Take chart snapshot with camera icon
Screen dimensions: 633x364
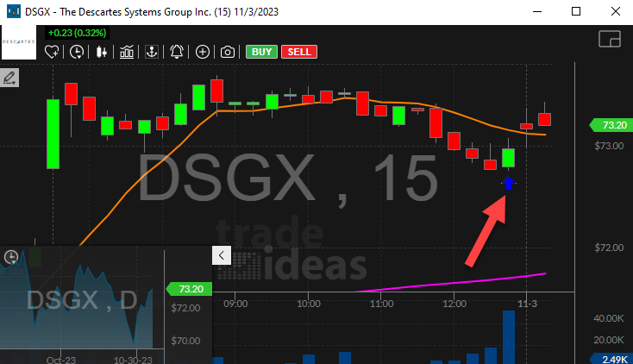(228, 52)
